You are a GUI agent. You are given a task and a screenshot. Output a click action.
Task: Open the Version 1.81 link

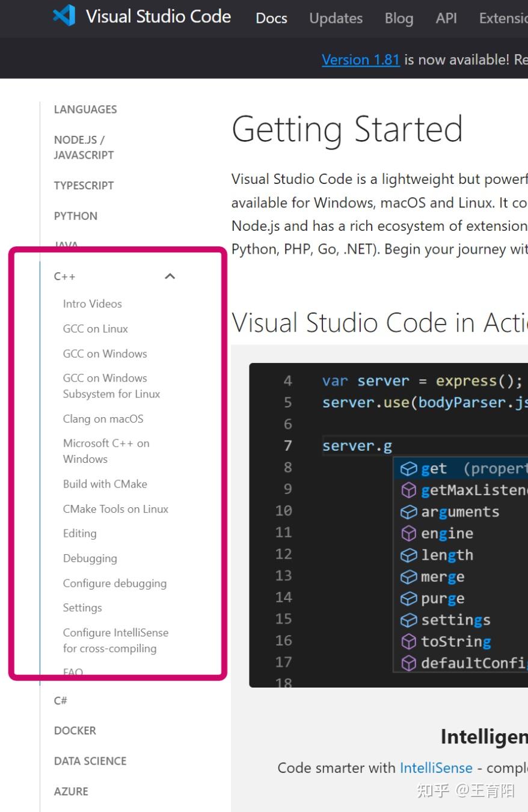[x=360, y=60]
